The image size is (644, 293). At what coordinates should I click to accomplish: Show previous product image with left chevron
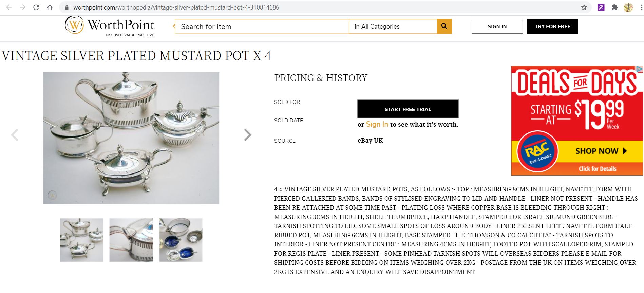[x=15, y=135]
